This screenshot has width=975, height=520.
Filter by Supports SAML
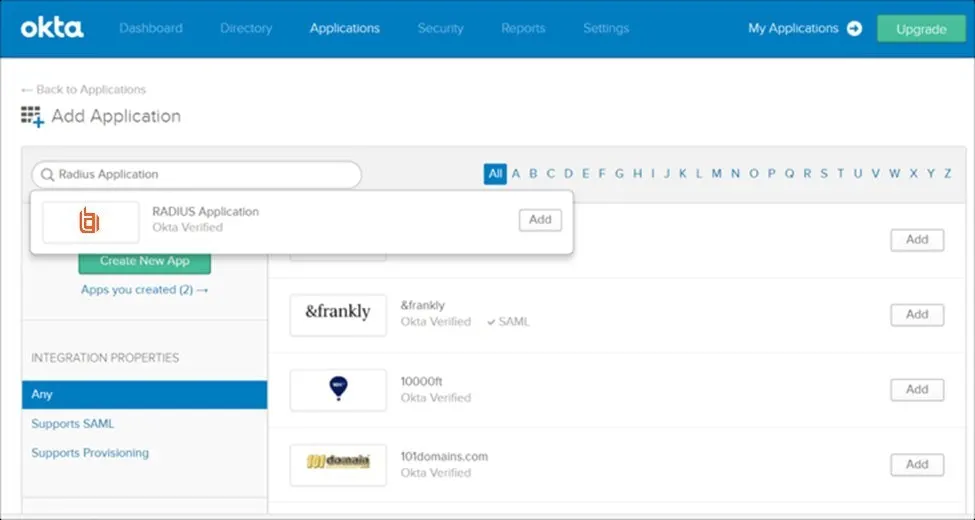(x=73, y=424)
